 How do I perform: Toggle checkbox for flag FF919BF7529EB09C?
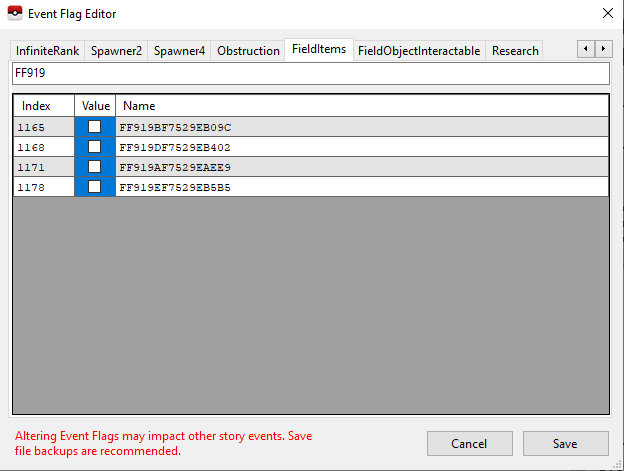[x=95, y=127]
